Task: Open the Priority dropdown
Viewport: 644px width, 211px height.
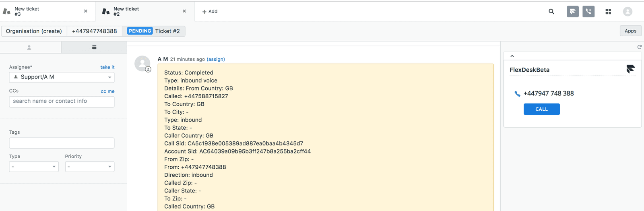Action: (90, 167)
